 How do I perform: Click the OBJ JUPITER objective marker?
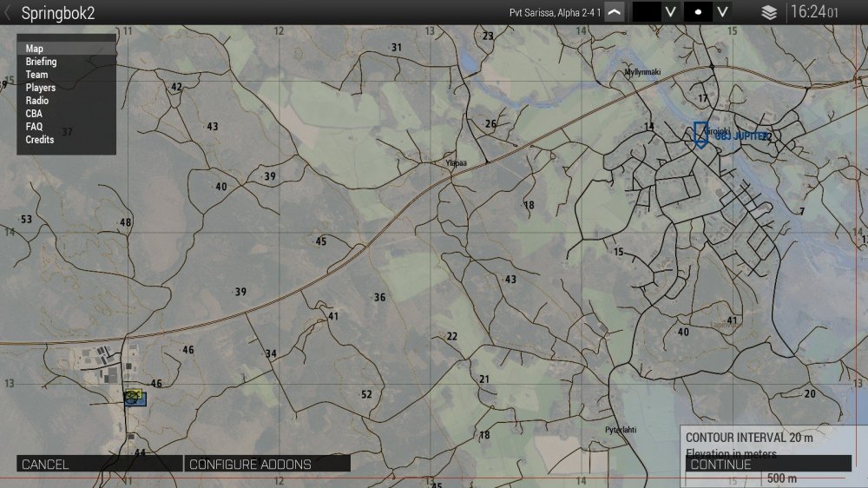click(700, 134)
